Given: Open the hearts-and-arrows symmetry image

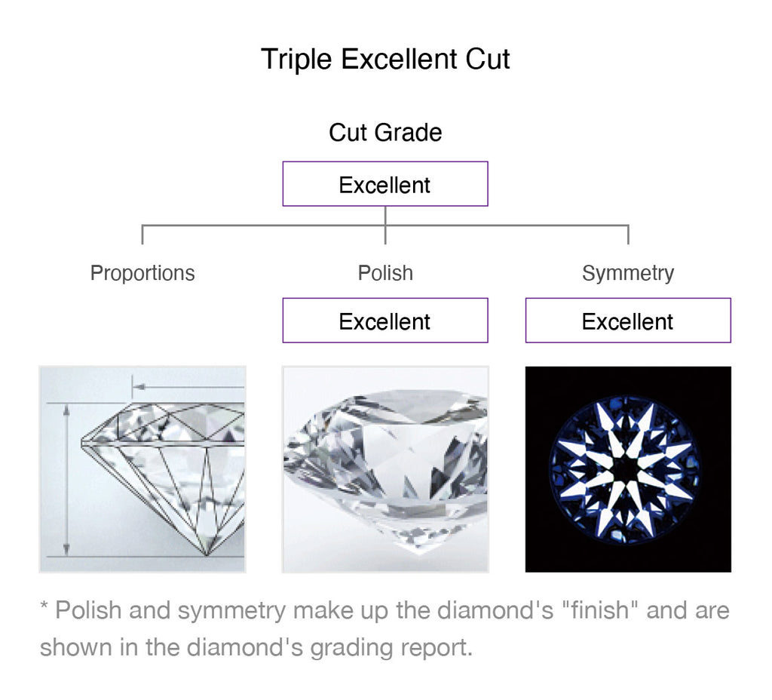Looking at the screenshot, I should 628,469.
